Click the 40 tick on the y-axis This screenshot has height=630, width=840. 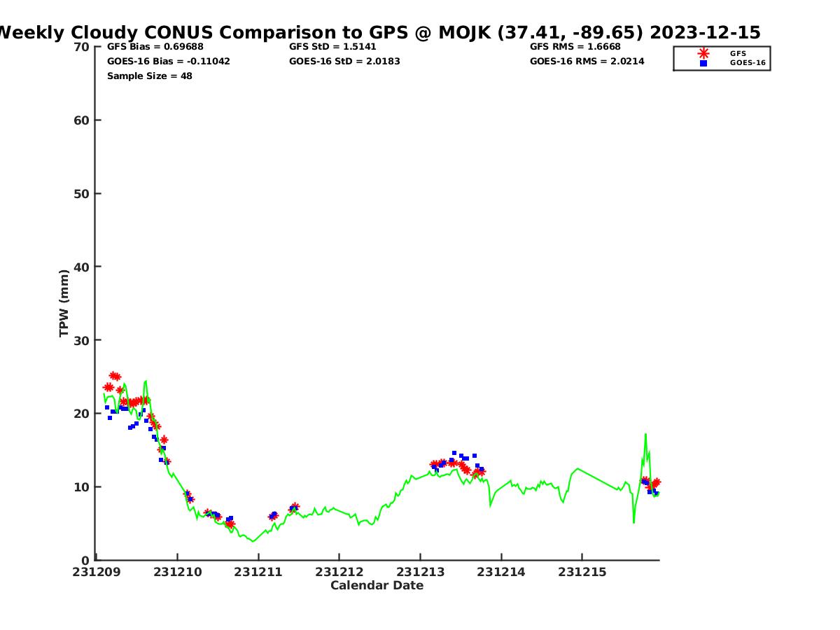[82, 267]
